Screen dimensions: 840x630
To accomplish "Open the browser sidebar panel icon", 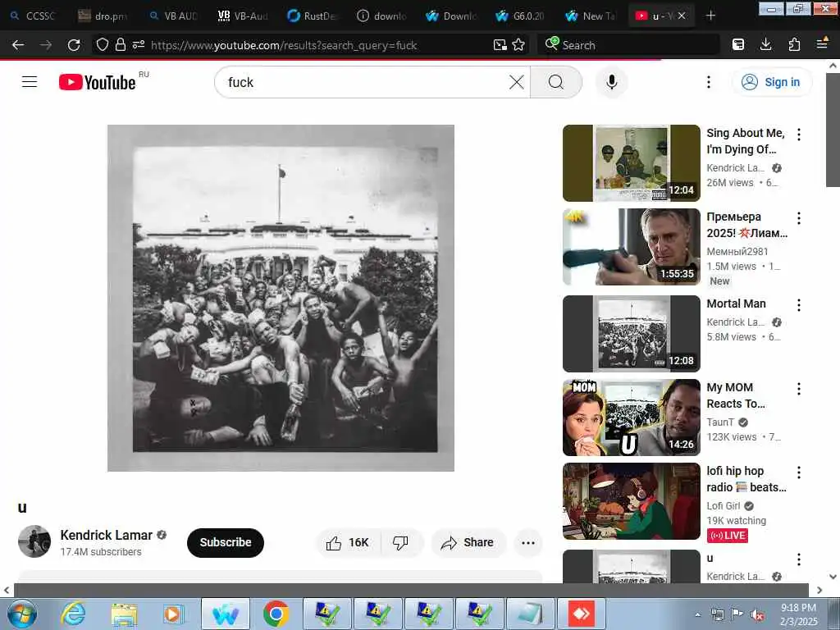I will click(x=738, y=45).
